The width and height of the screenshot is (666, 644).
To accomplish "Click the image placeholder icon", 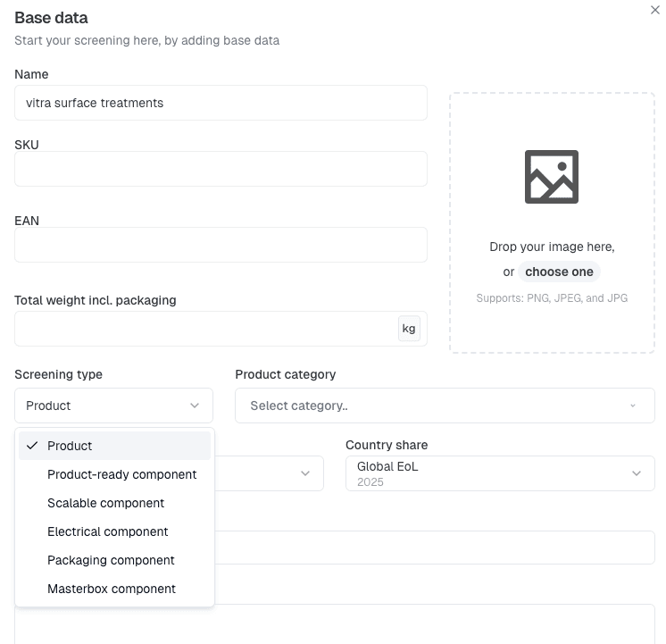I will tap(551, 177).
